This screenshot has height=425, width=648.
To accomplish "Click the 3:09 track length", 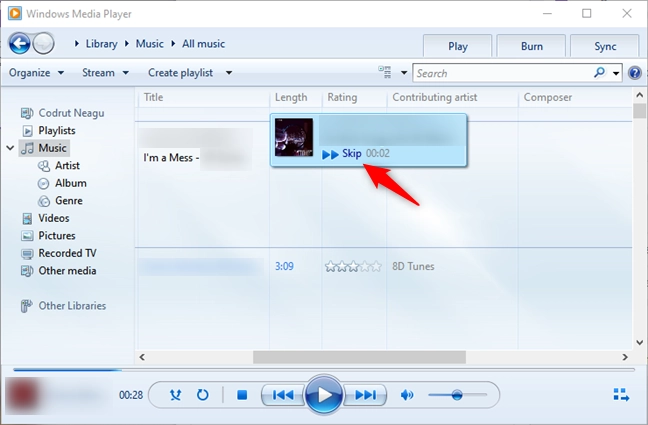I will coord(284,267).
